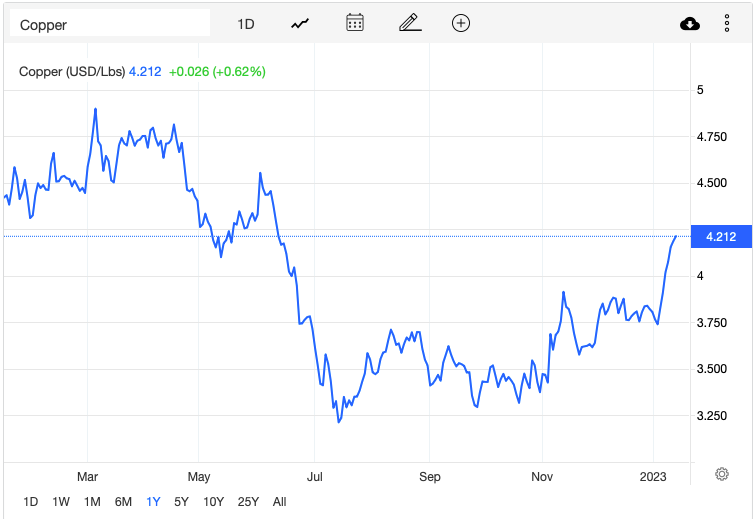This screenshot has height=519, width=753.
Task: Select the 6M time range
Action: click(123, 502)
